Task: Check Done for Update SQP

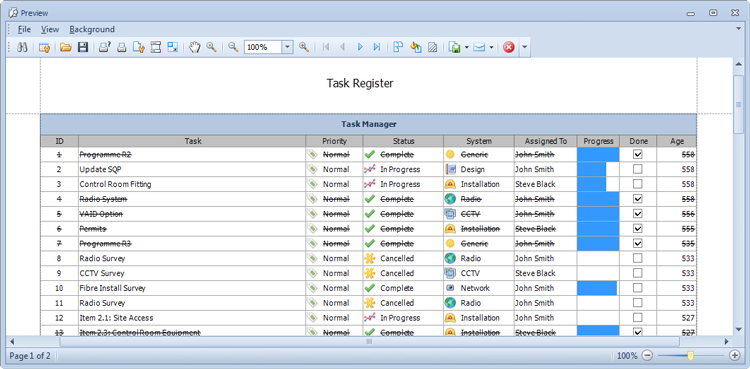Action: tap(638, 169)
